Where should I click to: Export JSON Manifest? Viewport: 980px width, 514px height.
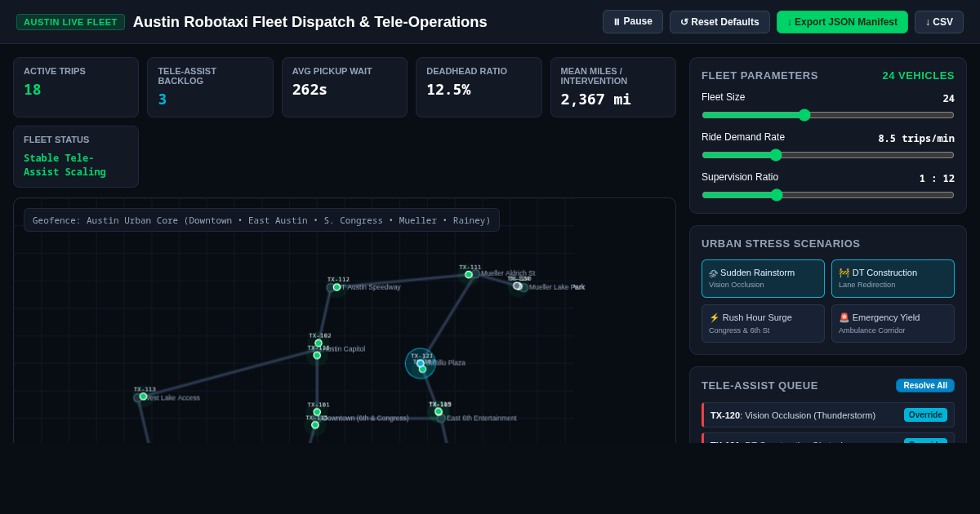(842, 22)
